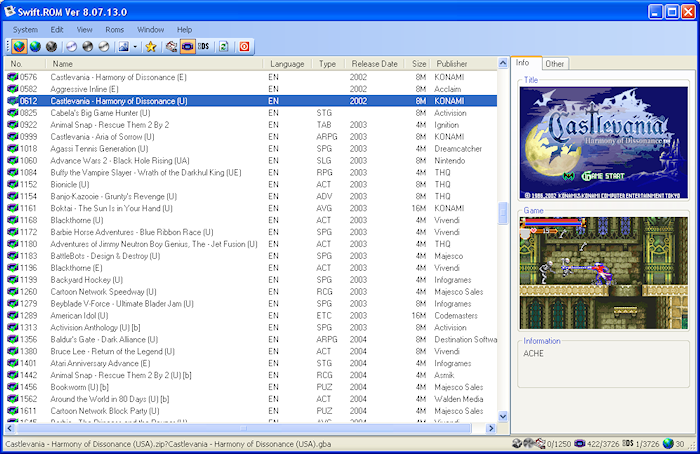Select Bionicle (U) row

(251, 184)
